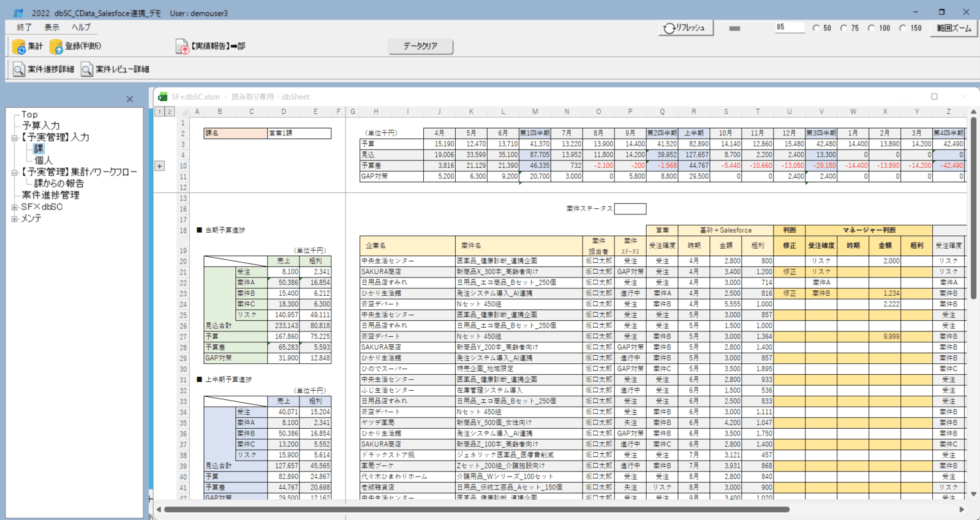
Task: Expand grouped rows with the plus button
Action: click(x=159, y=166)
